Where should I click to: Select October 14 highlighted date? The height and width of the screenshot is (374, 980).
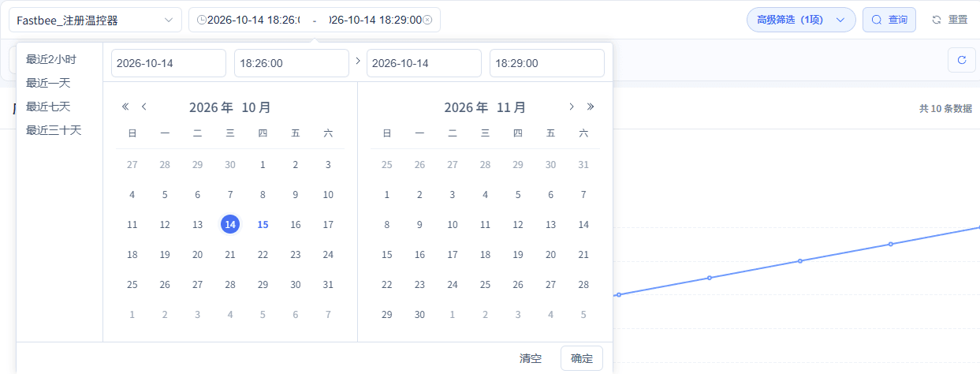tap(230, 225)
